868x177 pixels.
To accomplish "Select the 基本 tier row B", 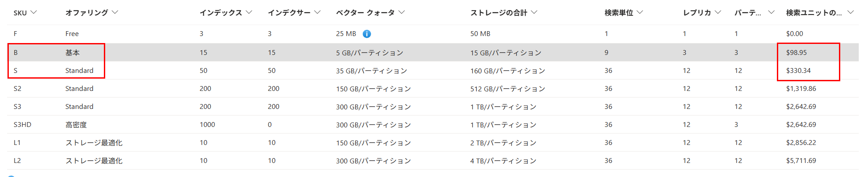I will 433,52.
